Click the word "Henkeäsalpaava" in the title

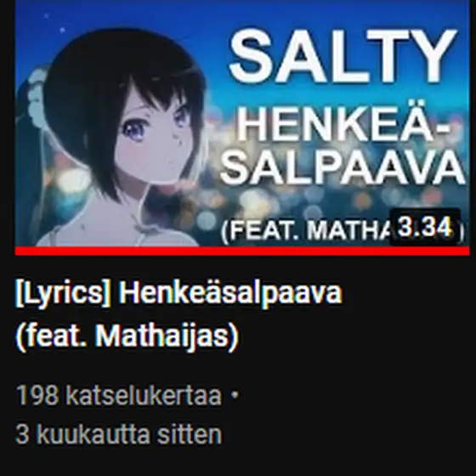(x=230, y=293)
